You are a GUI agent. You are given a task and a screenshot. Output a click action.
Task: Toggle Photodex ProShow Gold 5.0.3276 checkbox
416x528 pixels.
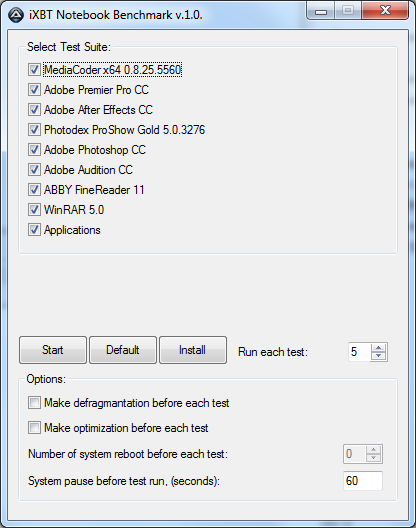coord(34,130)
